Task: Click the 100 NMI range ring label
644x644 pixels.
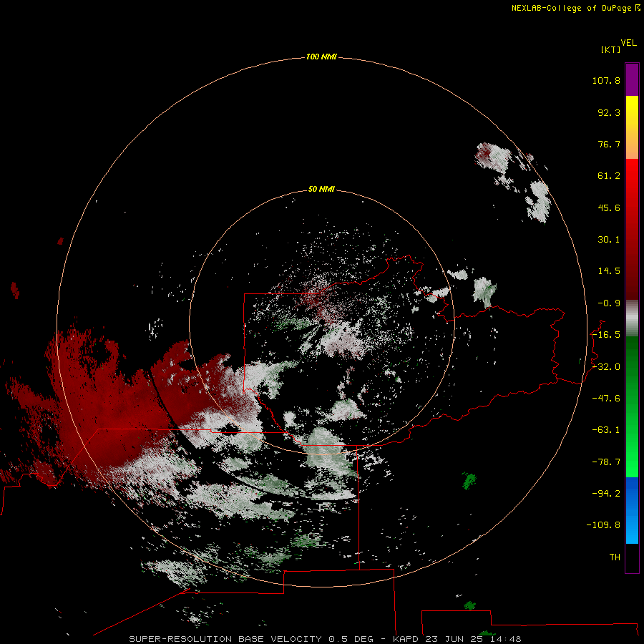Action: 321,57
